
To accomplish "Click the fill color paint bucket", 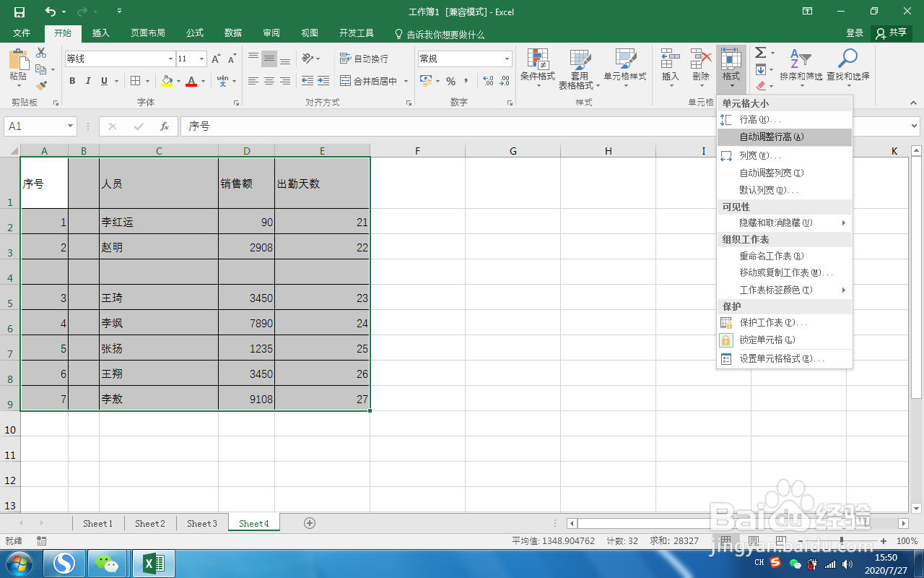I will coord(167,81).
